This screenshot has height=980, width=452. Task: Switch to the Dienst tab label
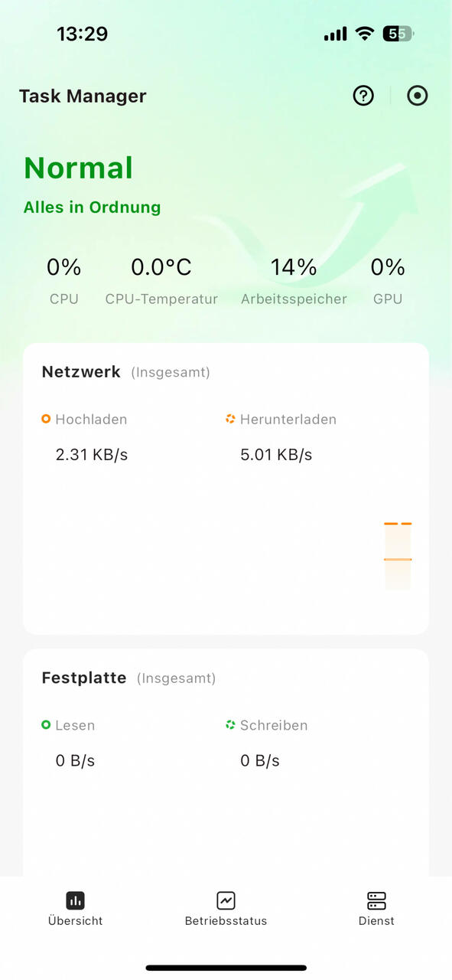376,921
